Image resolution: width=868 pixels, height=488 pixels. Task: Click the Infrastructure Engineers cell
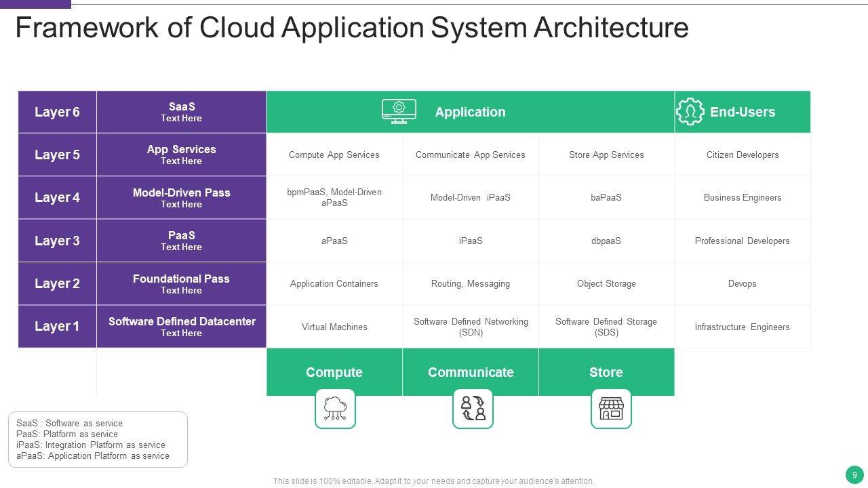(742, 327)
